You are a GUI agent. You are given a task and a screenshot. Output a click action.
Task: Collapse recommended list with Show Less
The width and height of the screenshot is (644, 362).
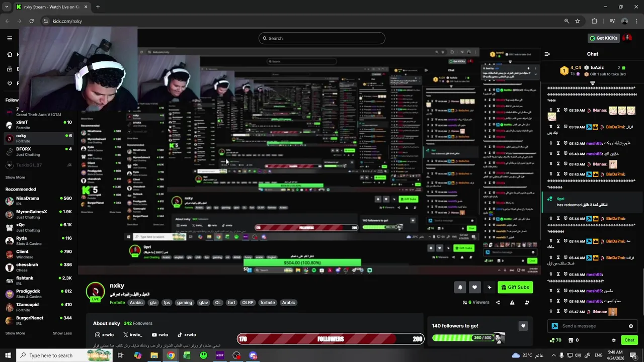62,333
